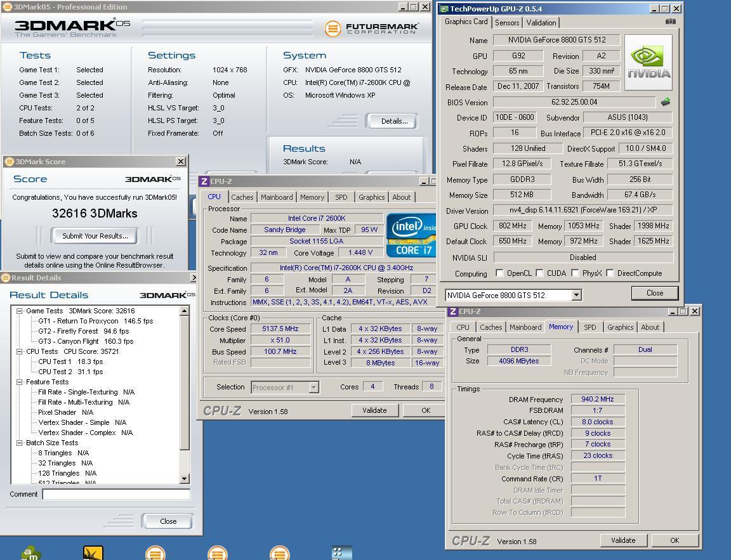
Task: Open the second orange 3DMark desktop icon
Action: click(x=217, y=553)
